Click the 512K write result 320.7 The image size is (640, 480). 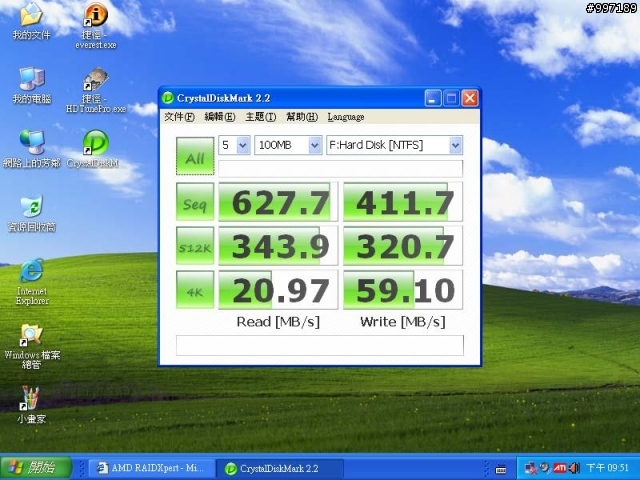pyautogui.click(x=403, y=246)
